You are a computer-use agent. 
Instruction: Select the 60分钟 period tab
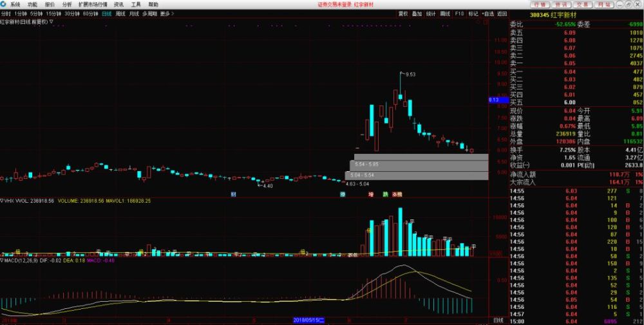pos(90,14)
